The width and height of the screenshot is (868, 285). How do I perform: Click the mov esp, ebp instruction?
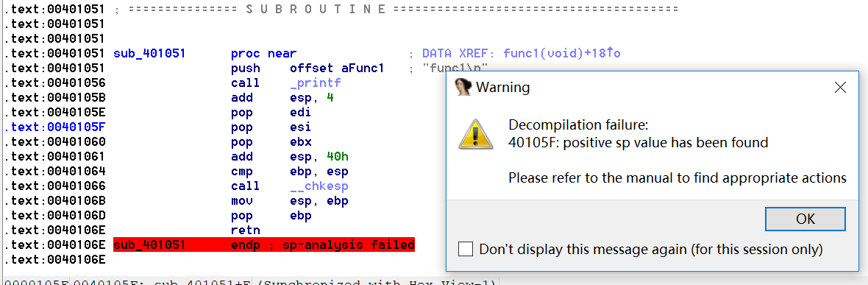(289, 201)
